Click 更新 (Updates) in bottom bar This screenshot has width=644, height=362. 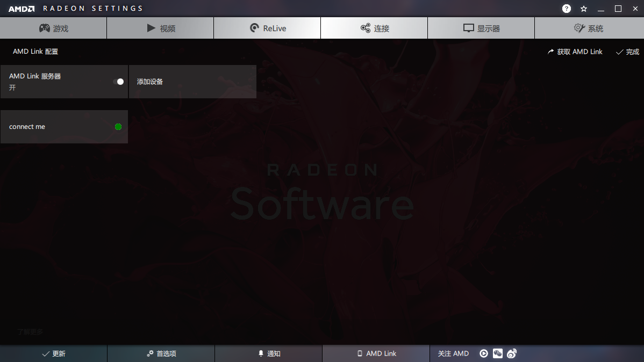click(x=53, y=353)
